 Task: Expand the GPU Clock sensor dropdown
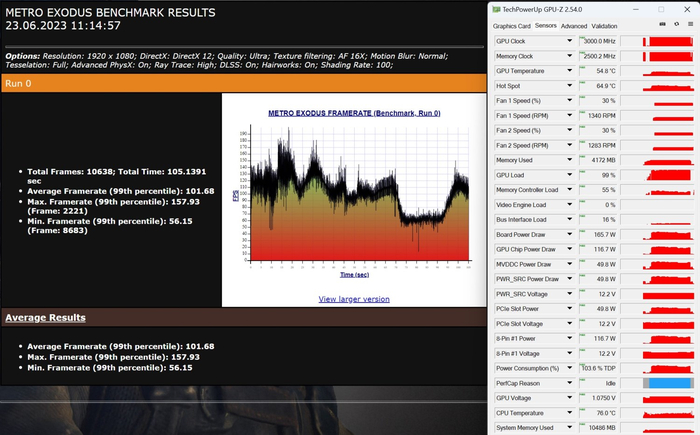tap(569, 42)
